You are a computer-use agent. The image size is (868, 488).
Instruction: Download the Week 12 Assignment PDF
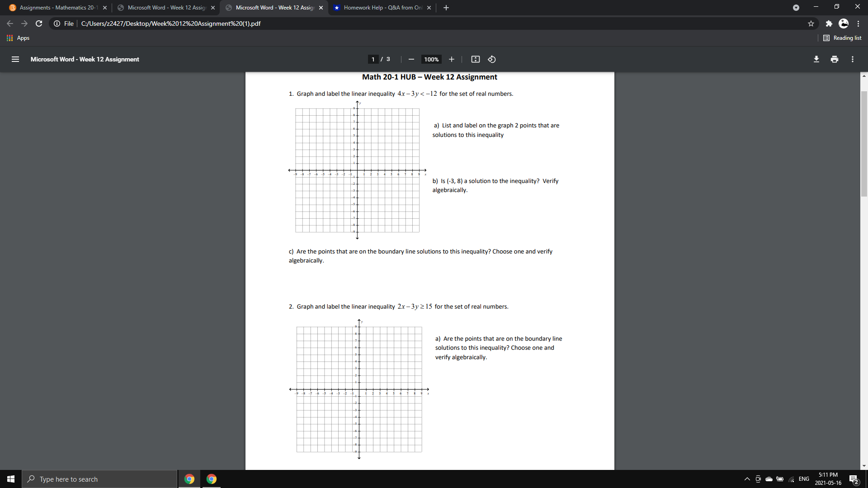816,59
